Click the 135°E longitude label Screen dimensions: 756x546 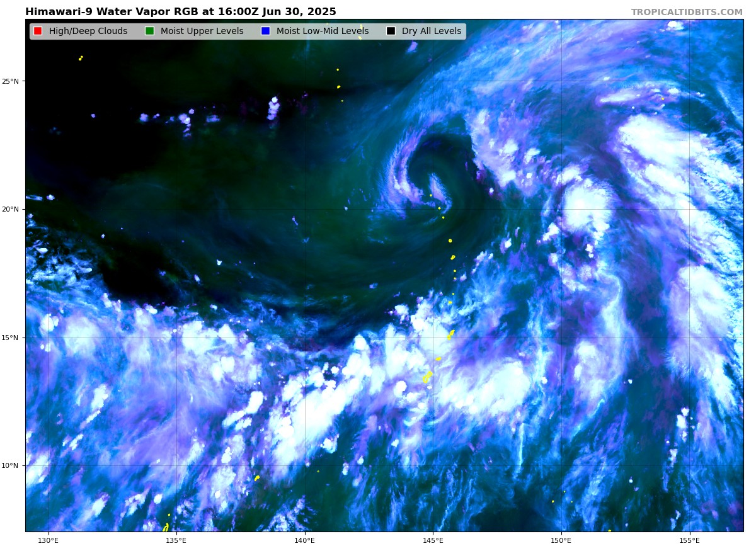click(176, 540)
